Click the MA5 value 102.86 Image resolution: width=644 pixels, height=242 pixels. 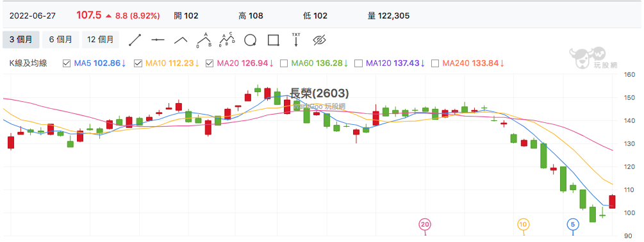point(107,63)
